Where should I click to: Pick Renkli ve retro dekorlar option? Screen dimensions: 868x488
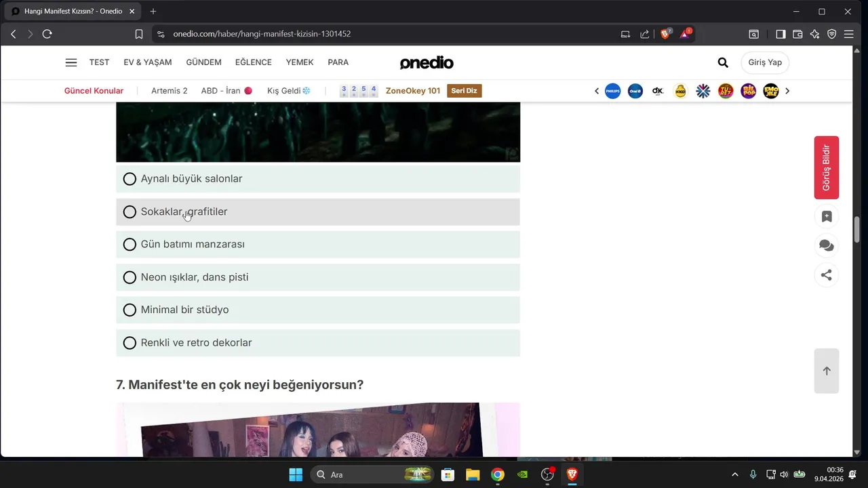[x=318, y=343]
